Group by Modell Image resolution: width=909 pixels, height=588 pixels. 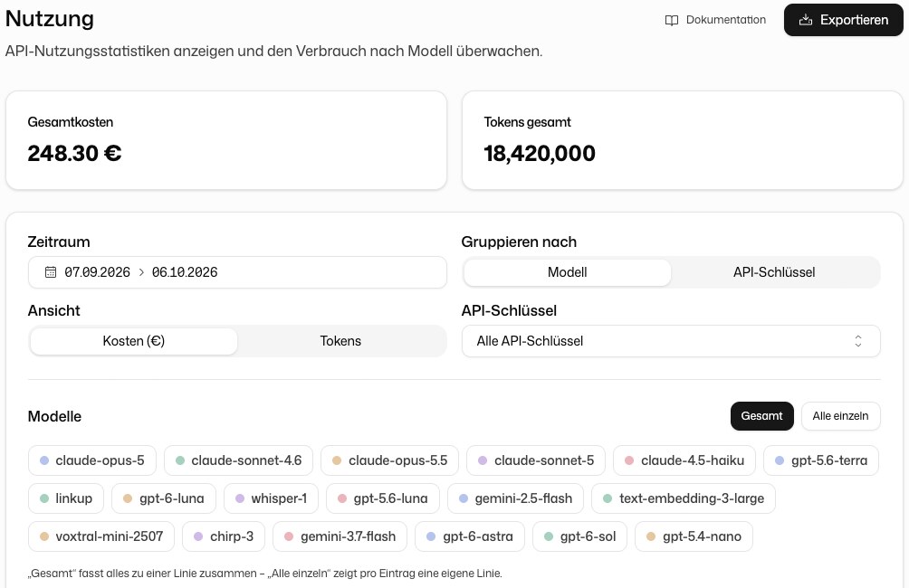point(567,272)
